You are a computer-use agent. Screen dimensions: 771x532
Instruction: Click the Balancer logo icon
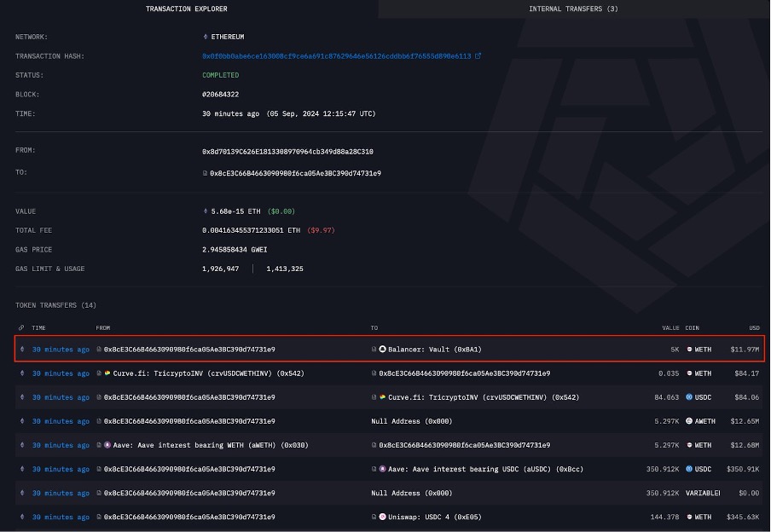(x=383, y=349)
